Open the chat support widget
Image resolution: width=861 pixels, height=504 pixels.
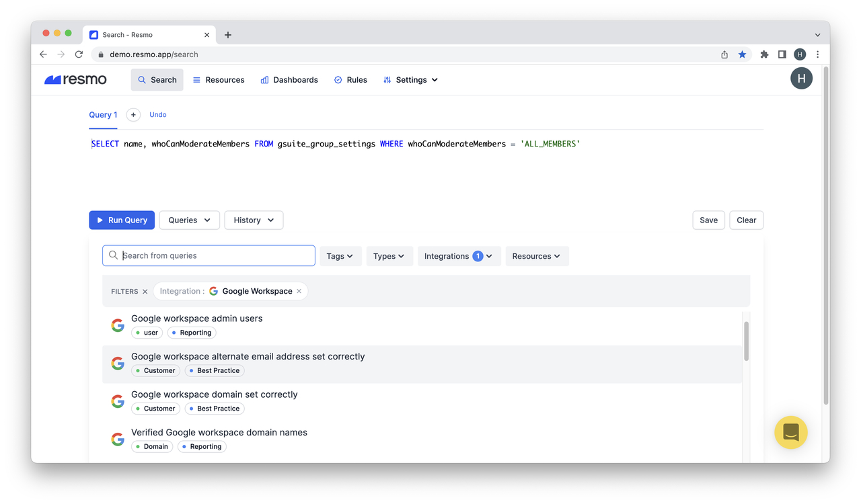[x=791, y=432]
